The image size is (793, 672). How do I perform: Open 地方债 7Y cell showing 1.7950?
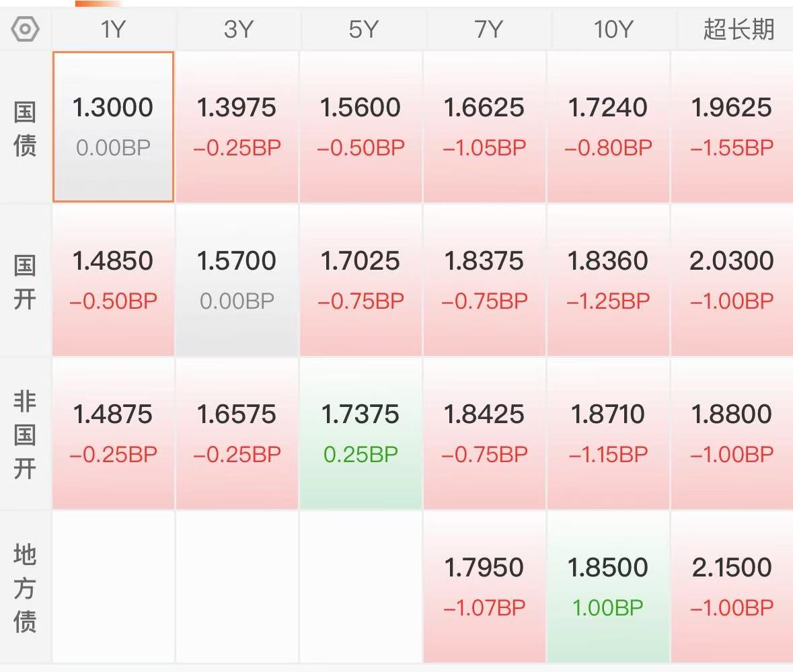[484, 587]
